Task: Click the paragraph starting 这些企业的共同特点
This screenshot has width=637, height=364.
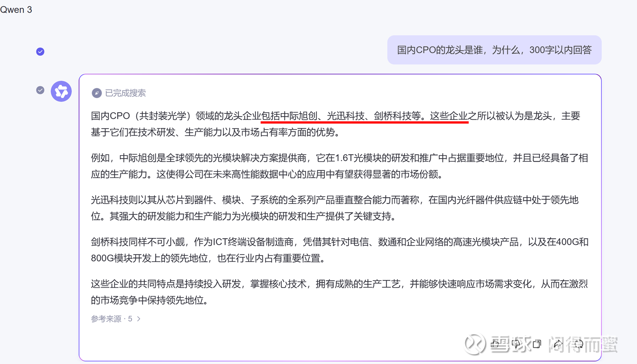Action: (x=339, y=292)
